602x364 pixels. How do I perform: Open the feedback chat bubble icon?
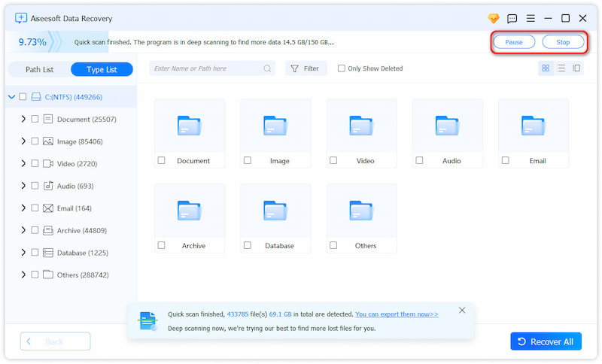tap(512, 18)
